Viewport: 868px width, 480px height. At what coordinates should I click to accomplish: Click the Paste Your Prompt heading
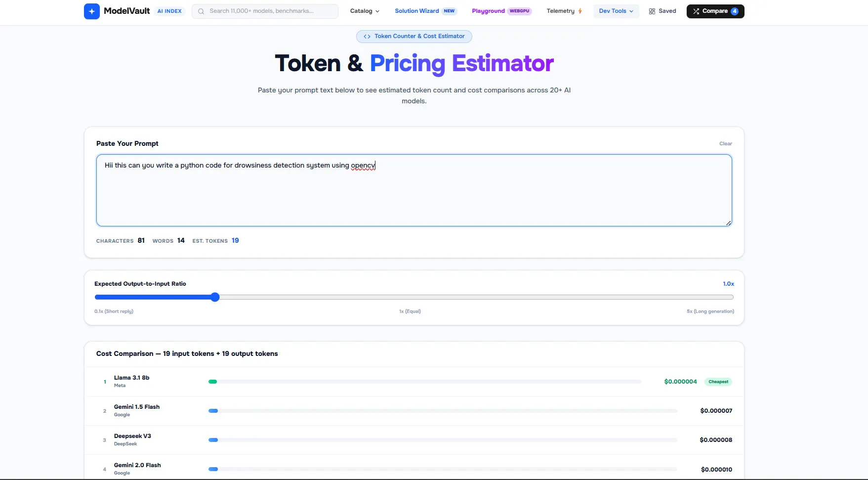pyautogui.click(x=127, y=144)
